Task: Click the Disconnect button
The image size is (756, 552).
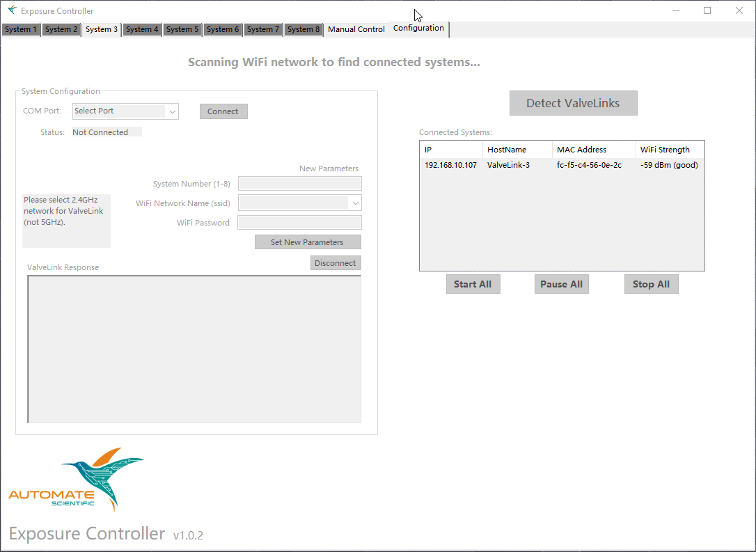Action: pos(336,262)
